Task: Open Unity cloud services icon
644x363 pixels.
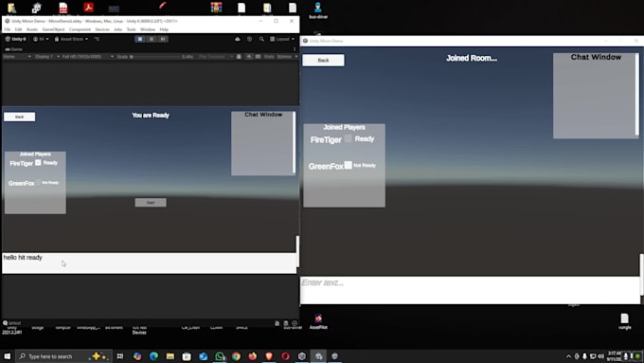Action: click(238, 39)
